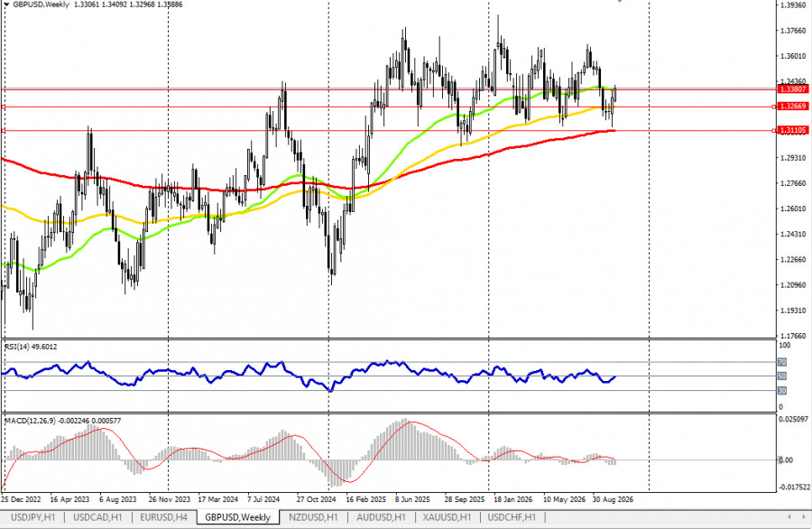
Task: Go to the USDCHF,H1 chart tab
Action: 512,517
